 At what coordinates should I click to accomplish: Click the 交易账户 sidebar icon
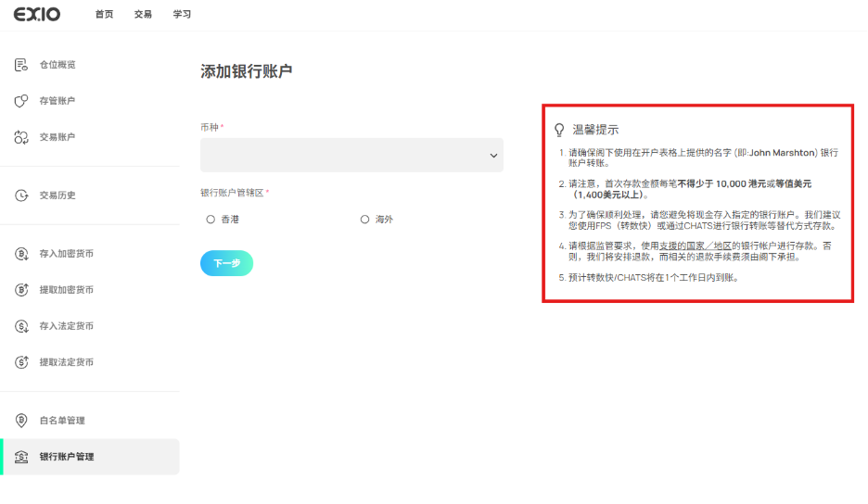point(21,137)
